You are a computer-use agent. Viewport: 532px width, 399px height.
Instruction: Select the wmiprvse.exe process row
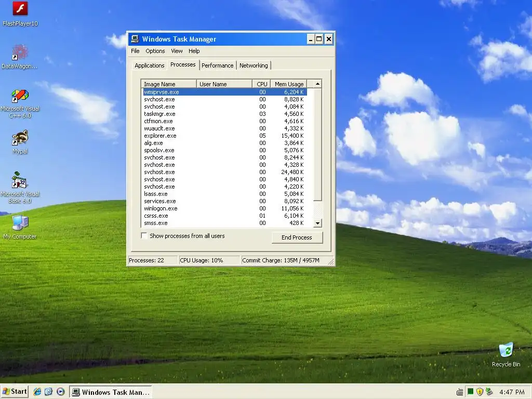pyautogui.click(x=224, y=92)
